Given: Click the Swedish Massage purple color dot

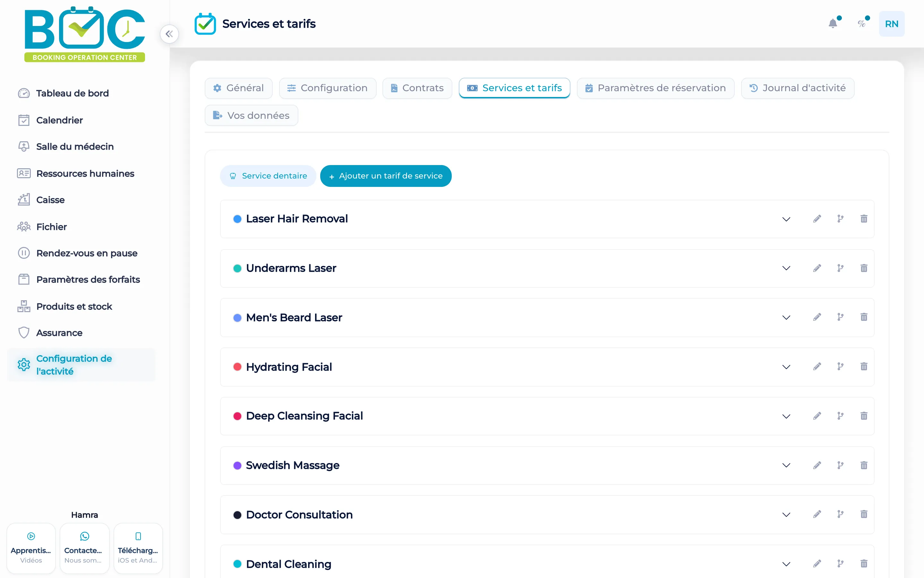Looking at the screenshot, I should coord(237,466).
